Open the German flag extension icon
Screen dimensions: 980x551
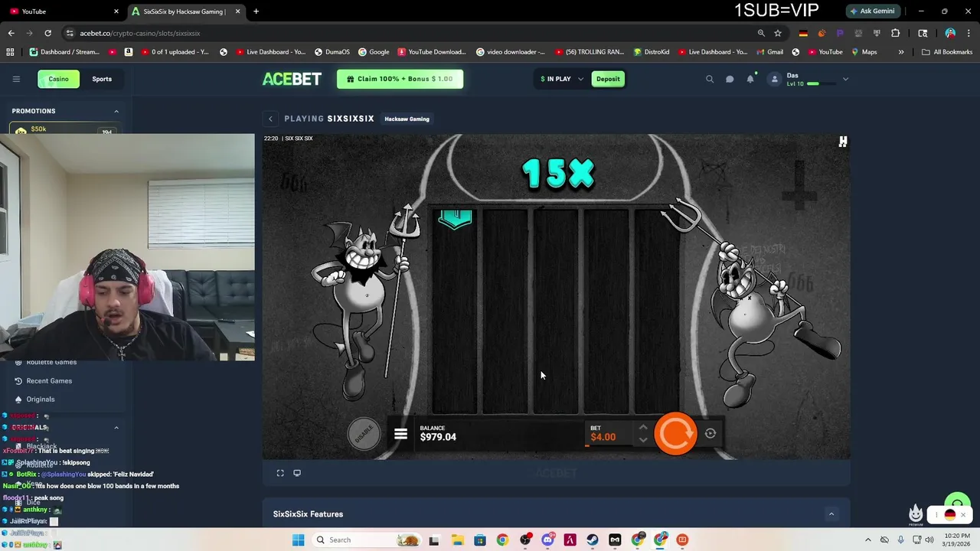[803, 33]
